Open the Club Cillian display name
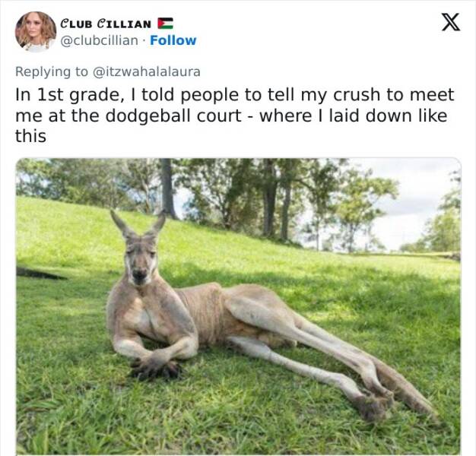Image resolution: width=476 pixels, height=456 pixels. (x=106, y=24)
